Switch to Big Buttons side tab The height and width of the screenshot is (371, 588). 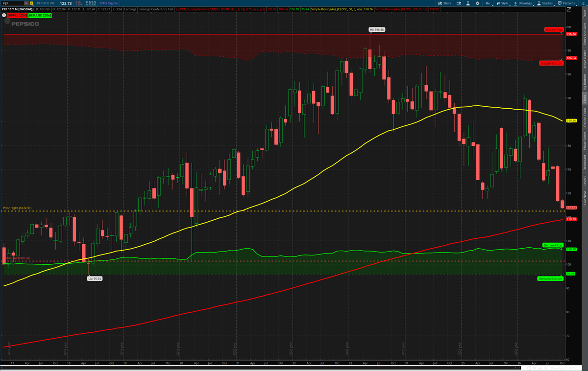coord(584,82)
